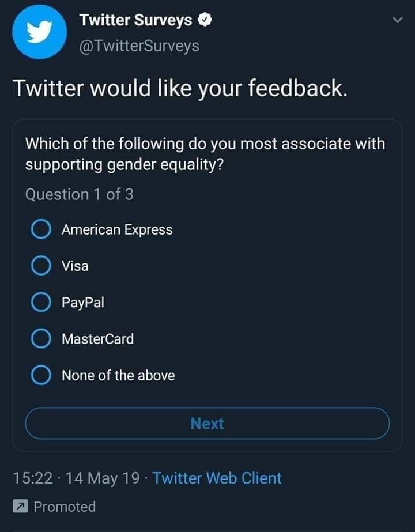Click the American Express option label
Image resolution: width=415 pixels, height=532 pixels.
coord(117,230)
